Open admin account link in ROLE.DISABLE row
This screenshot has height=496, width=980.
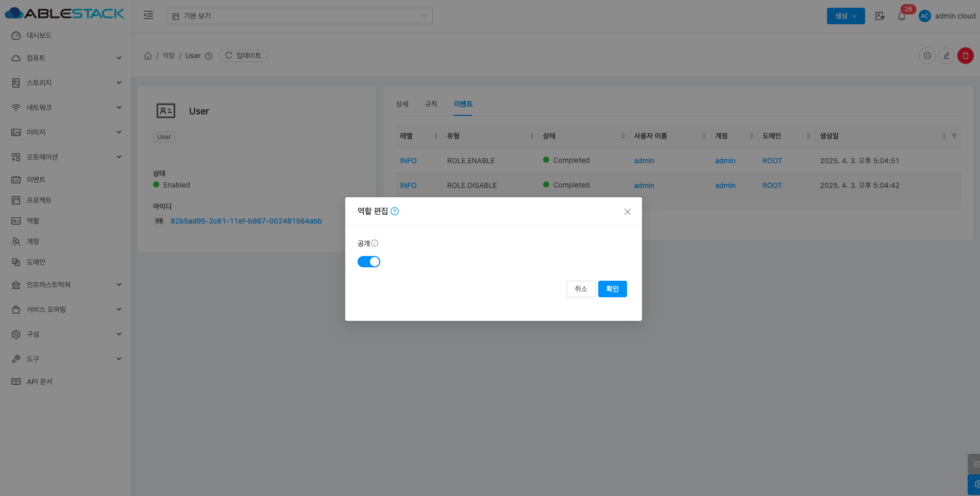click(x=725, y=185)
